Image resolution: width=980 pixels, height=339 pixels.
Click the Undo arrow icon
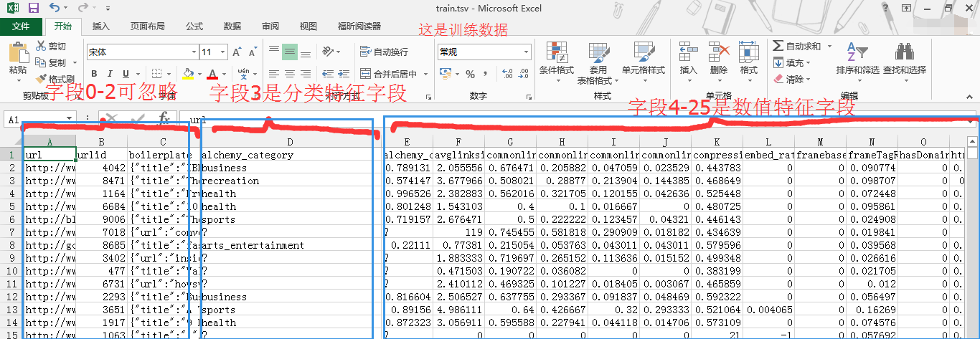pos(55,8)
